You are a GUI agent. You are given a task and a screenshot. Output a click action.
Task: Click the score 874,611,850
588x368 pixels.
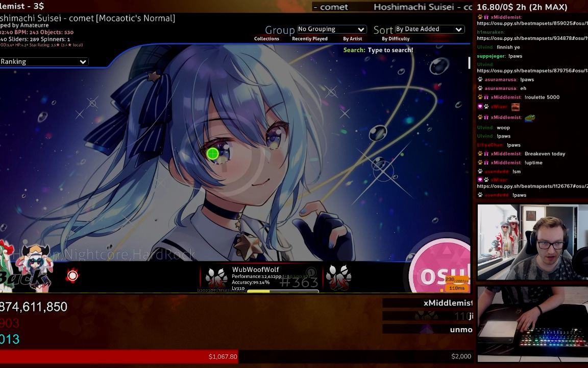point(34,307)
